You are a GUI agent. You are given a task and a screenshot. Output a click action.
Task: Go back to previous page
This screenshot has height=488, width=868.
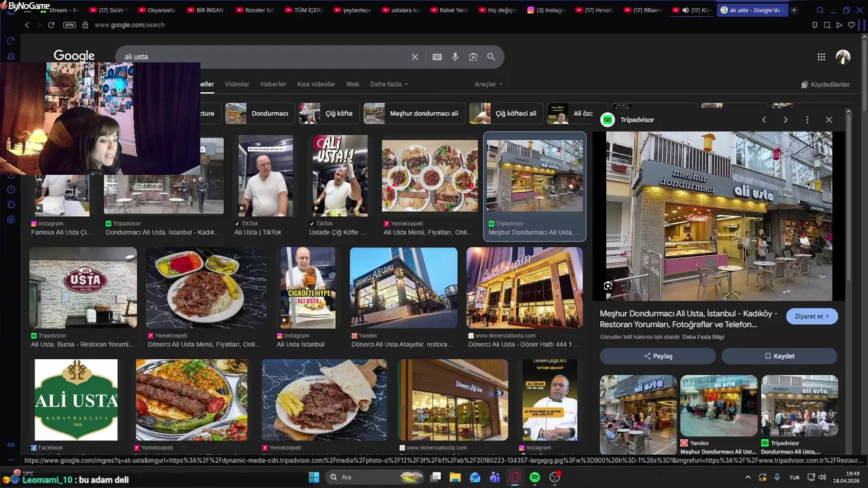27,25
